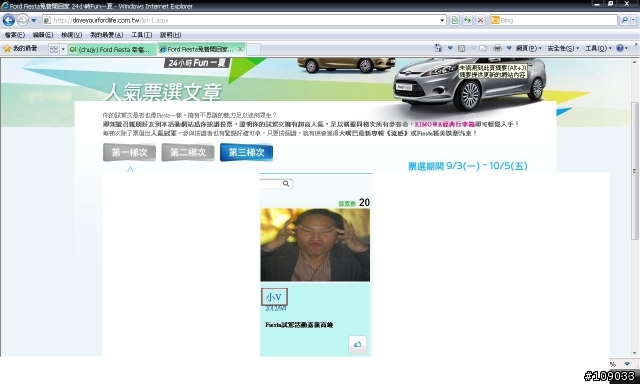This screenshot has width=640, height=384.
Task: Click the Print printer icon
Action: (497, 48)
